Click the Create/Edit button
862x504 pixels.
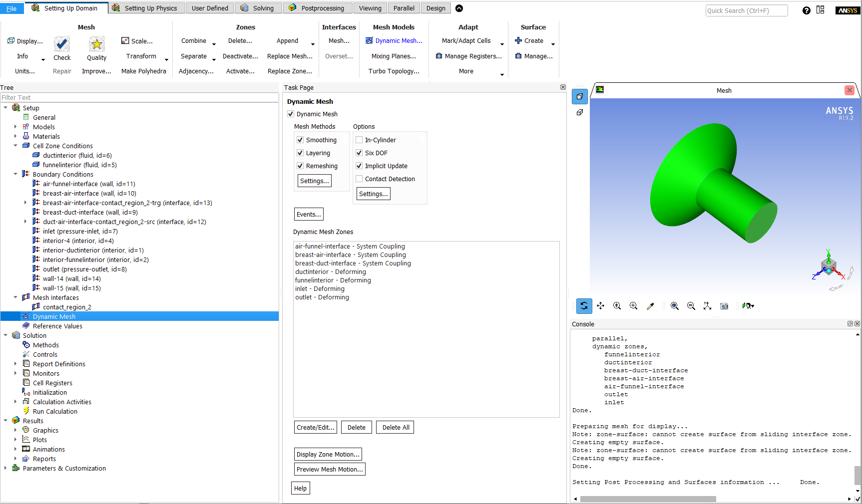pyautogui.click(x=316, y=428)
